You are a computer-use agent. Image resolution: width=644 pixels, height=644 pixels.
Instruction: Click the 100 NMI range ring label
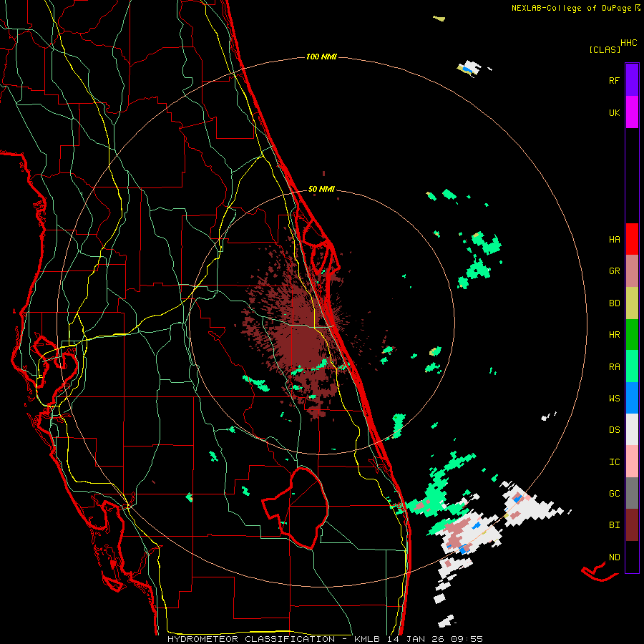tap(321, 57)
